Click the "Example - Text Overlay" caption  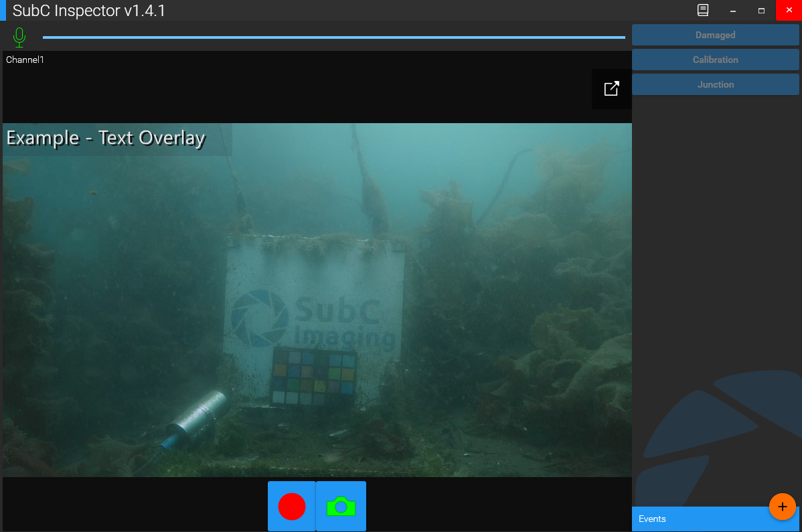[106, 139]
